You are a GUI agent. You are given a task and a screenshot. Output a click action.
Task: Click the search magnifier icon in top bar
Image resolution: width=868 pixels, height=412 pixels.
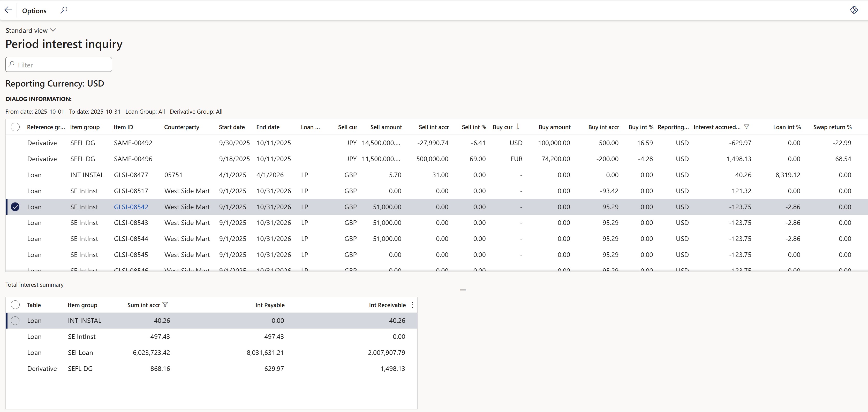tap(64, 10)
